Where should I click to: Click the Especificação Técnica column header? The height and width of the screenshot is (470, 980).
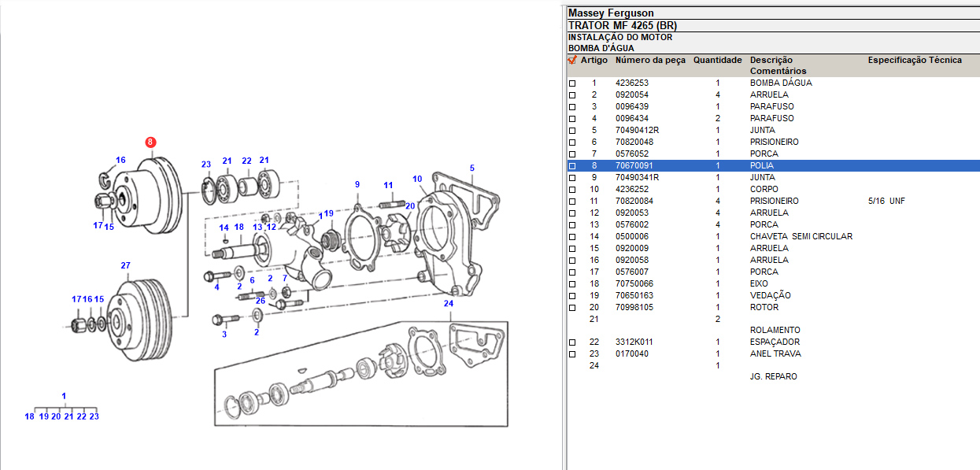point(914,60)
